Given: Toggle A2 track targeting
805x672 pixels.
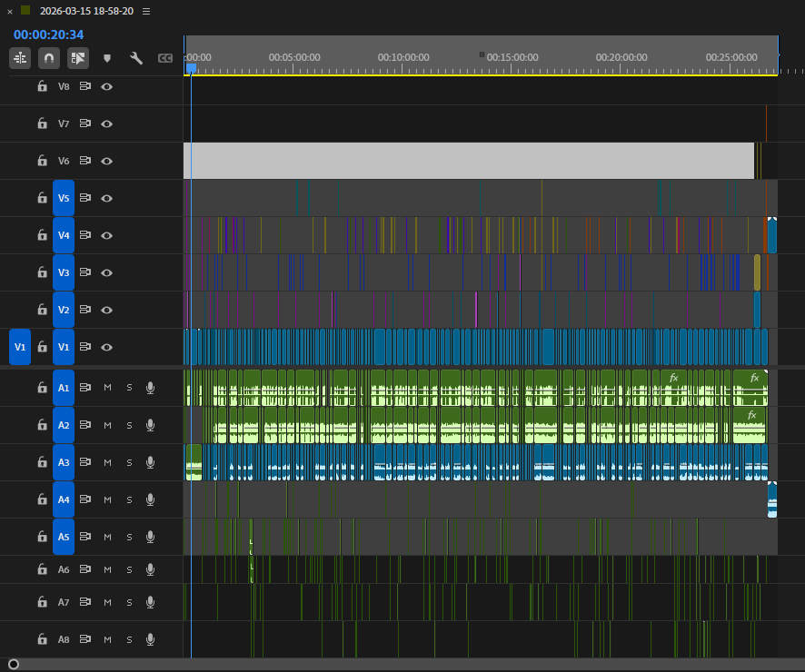Looking at the screenshot, I should pos(64,425).
